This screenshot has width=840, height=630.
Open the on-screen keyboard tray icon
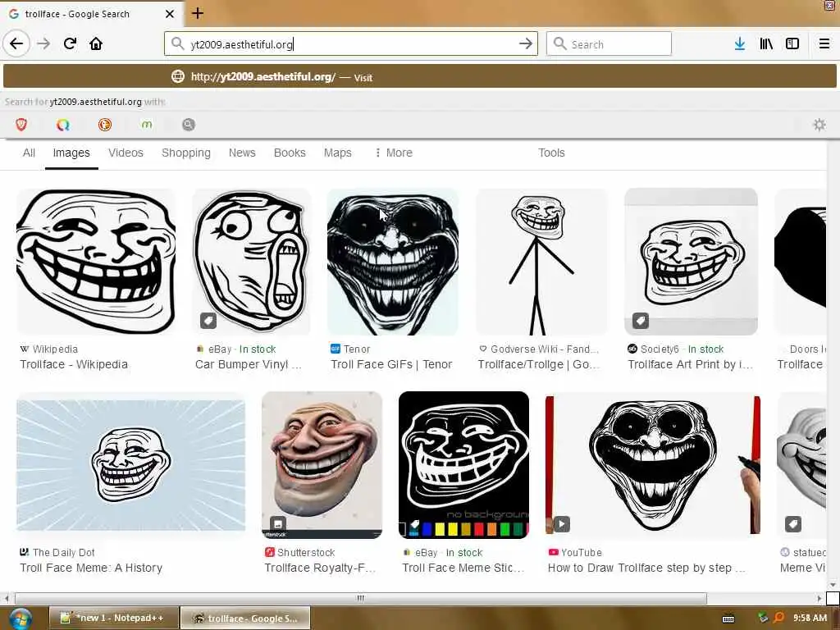(x=728, y=619)
